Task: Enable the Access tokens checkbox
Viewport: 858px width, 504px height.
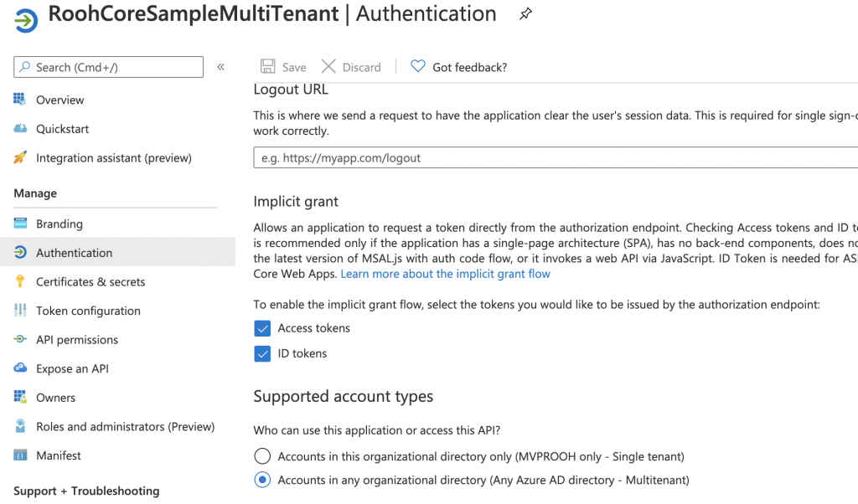Action: point(262,328)
